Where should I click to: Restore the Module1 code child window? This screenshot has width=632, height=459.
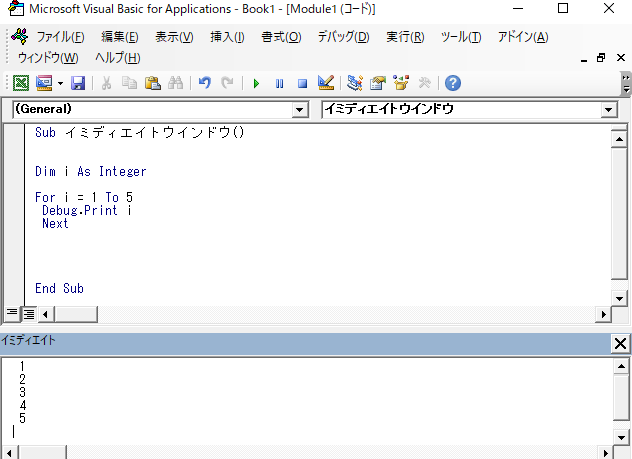point(601,58)
